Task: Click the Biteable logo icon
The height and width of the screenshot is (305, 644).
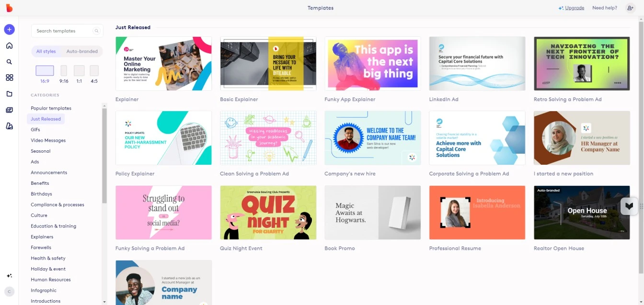Action: click(x=9, y=8)
